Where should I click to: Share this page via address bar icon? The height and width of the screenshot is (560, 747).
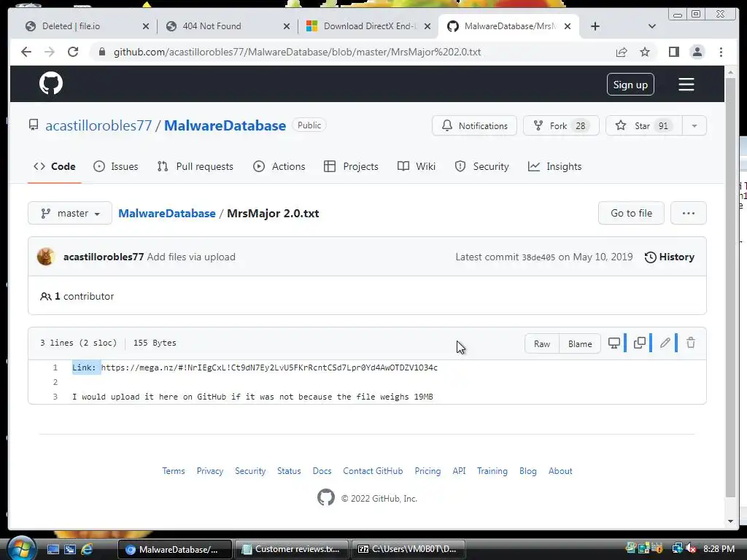[x=622, y=52]
